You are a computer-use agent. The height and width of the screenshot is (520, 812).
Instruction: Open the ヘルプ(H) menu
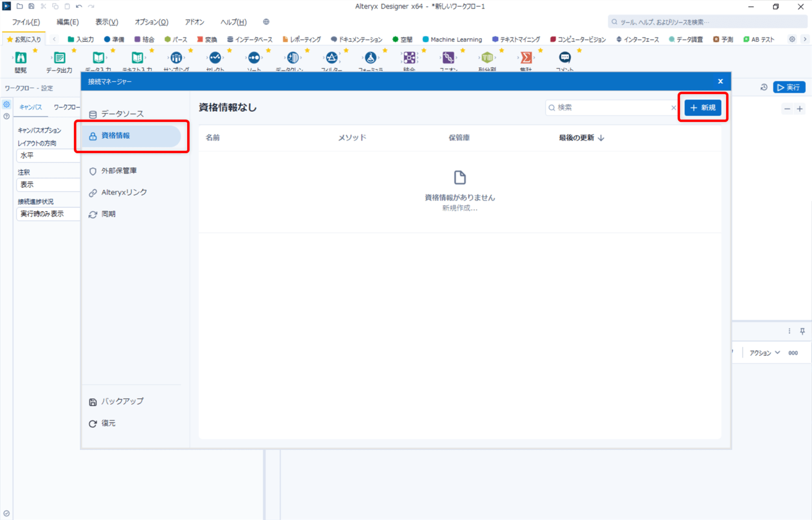pos(233,22)
